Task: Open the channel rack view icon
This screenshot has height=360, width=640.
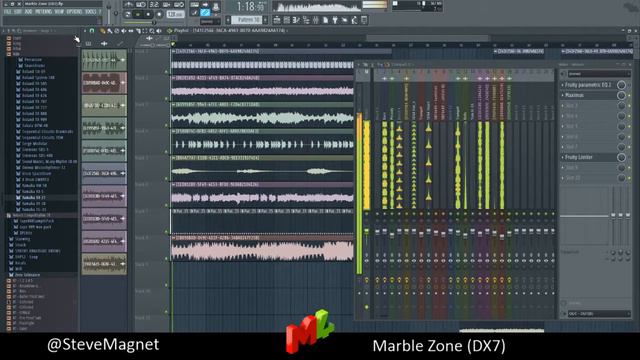Action: click(287, 20)
